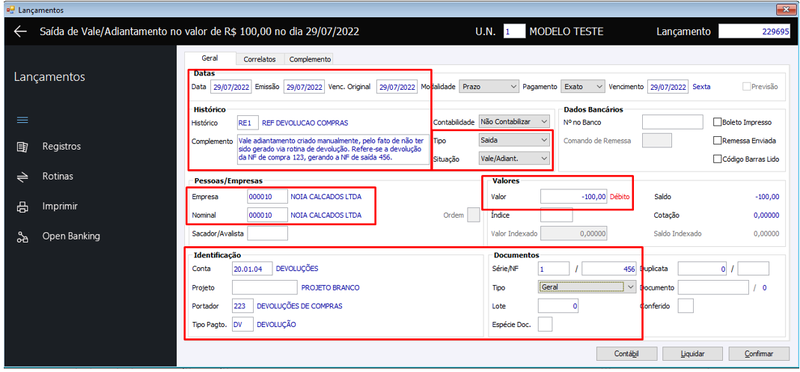
Task: Click the PROJETO BRANCO text
Action: pos(330,287)
